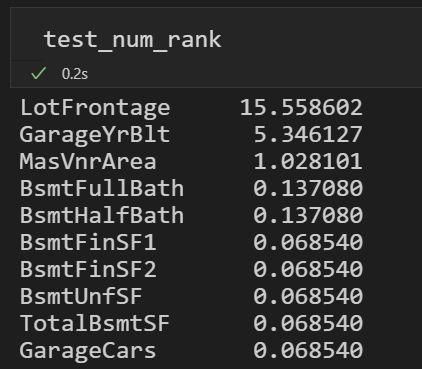This screenshot has height=369, width=422.
Task: Click the BsmtUnfSF row label
Action: point(81,296)
